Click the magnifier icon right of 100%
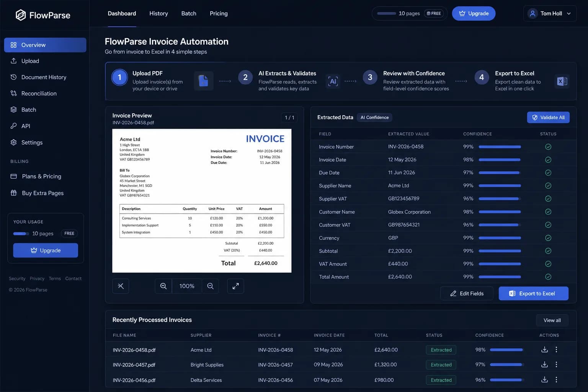Screen dimensions: 588x392 tap(210, 286)
